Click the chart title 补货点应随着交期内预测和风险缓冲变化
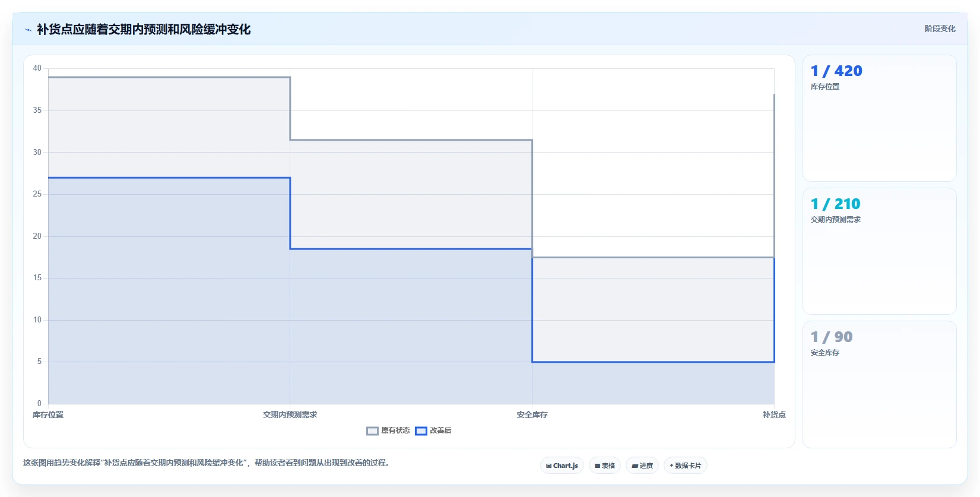 pyautogui.click(x=144, y=29)
